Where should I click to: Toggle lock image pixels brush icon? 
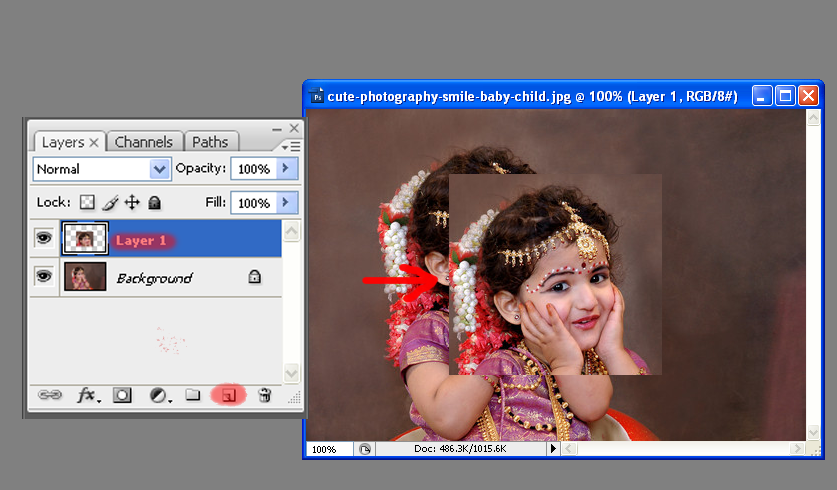110,203
